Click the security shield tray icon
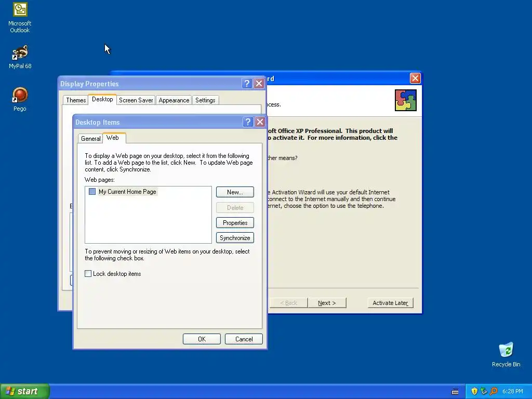The width and height of the screenshot is (532, 399). tap(474, 391)
